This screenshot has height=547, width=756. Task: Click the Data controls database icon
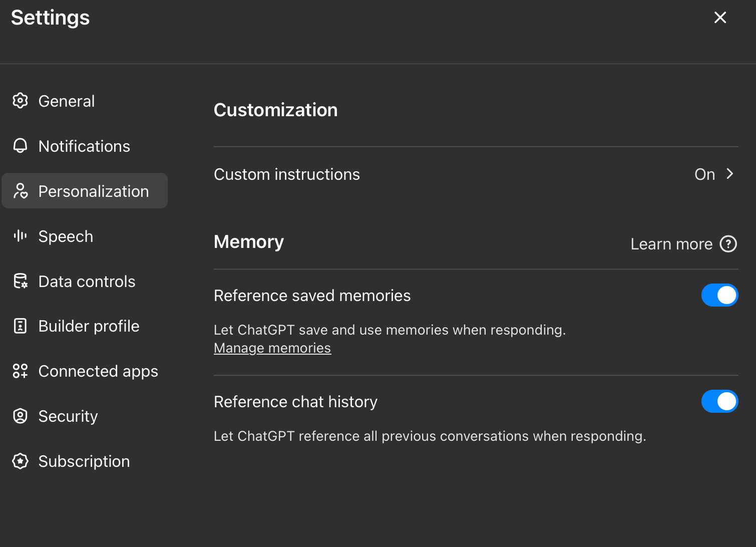tap(21, 281)
